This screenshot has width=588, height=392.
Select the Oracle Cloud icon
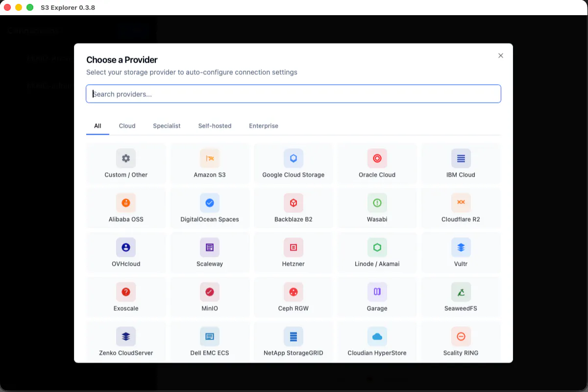377,158
